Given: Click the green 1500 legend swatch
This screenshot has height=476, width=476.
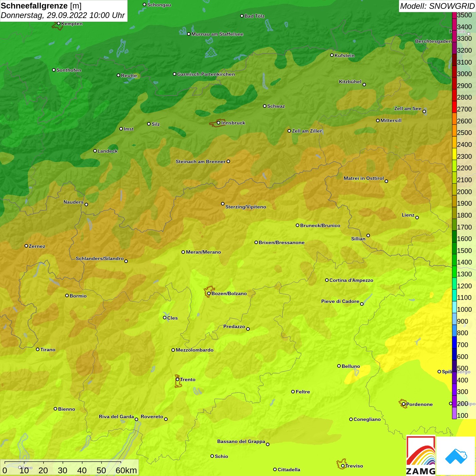Looking at the screenshot, I should (454, 248).
